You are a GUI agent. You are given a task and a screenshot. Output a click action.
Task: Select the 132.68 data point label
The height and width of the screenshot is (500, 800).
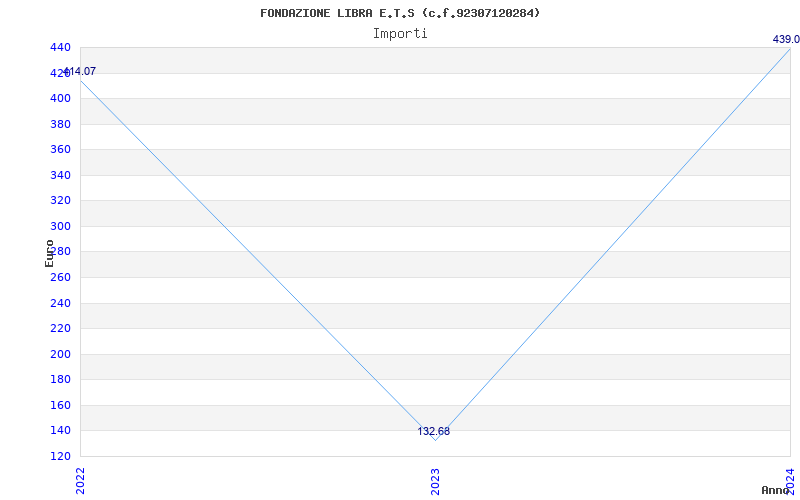tap(434, 431)
